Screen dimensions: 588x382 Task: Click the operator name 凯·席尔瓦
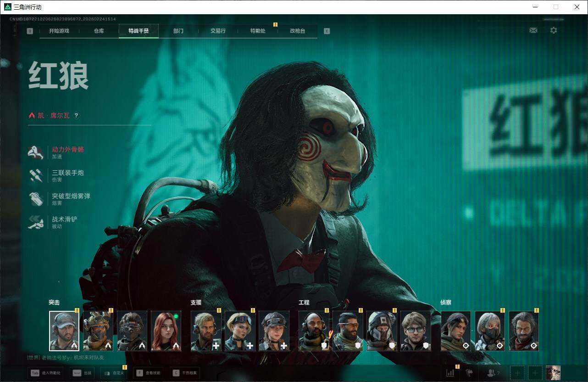(x=54, y=116)
